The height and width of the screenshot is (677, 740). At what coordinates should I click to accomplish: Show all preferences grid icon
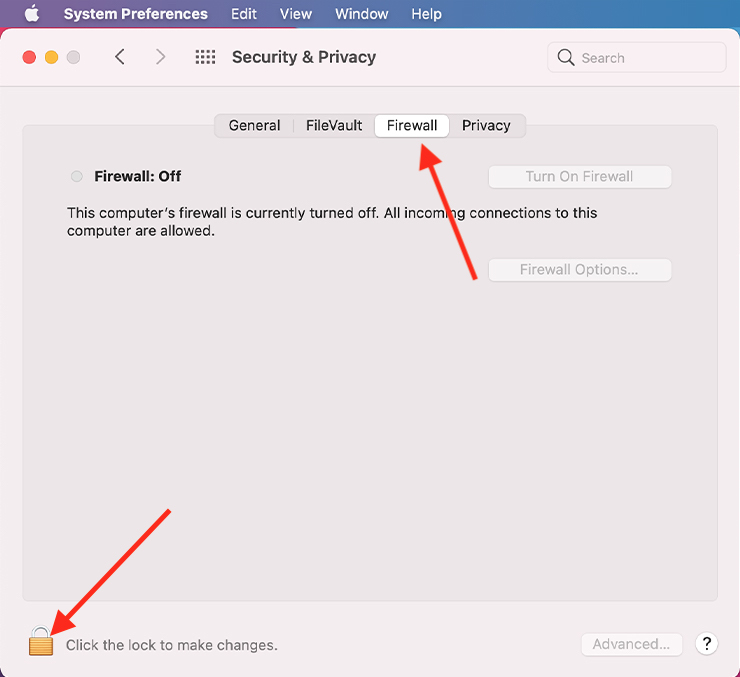205,57
